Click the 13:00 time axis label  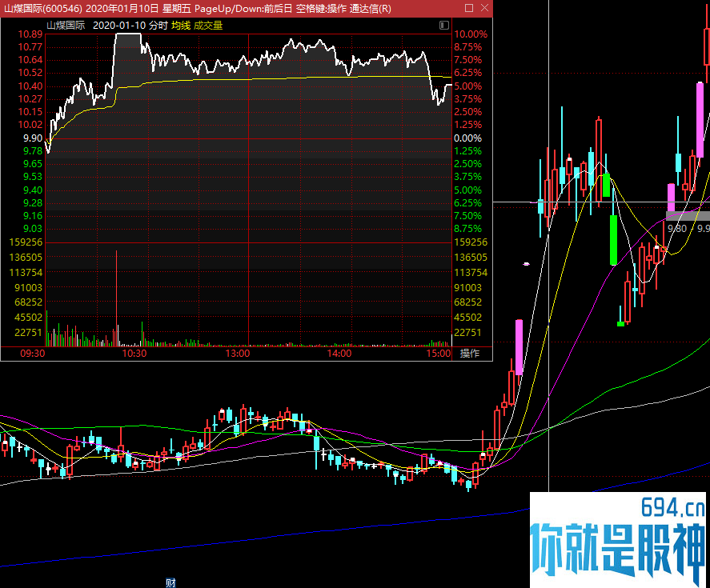(x=238, y=354)
